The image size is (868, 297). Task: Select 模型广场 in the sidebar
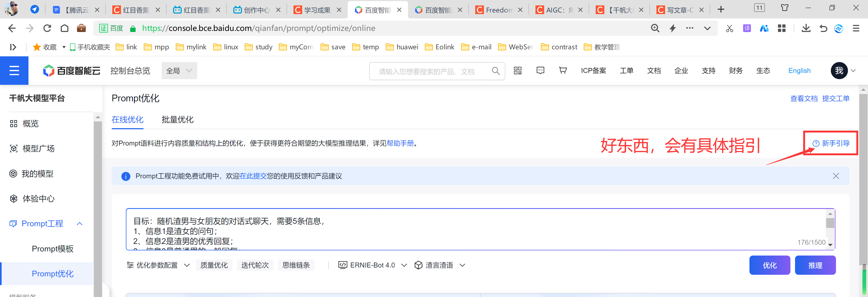coord(38,148)
